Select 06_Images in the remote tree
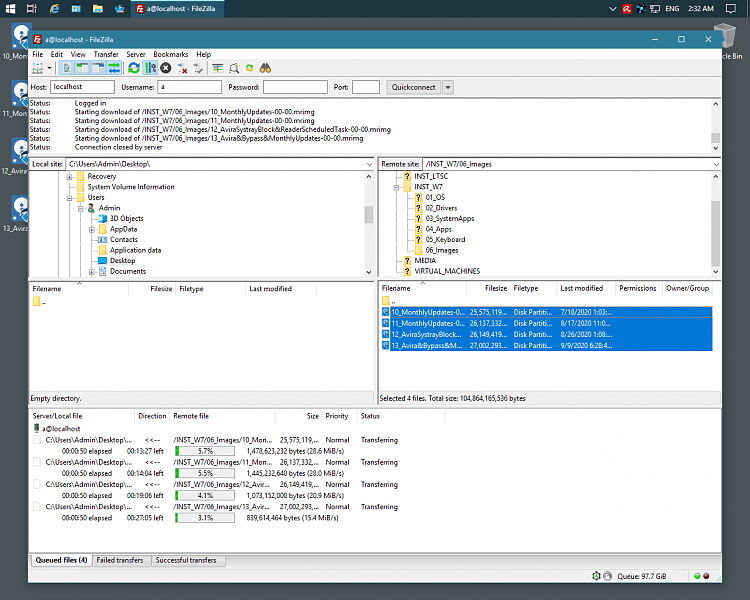Image resolution: width=750 pixels, height=600 pixels. 442,250
